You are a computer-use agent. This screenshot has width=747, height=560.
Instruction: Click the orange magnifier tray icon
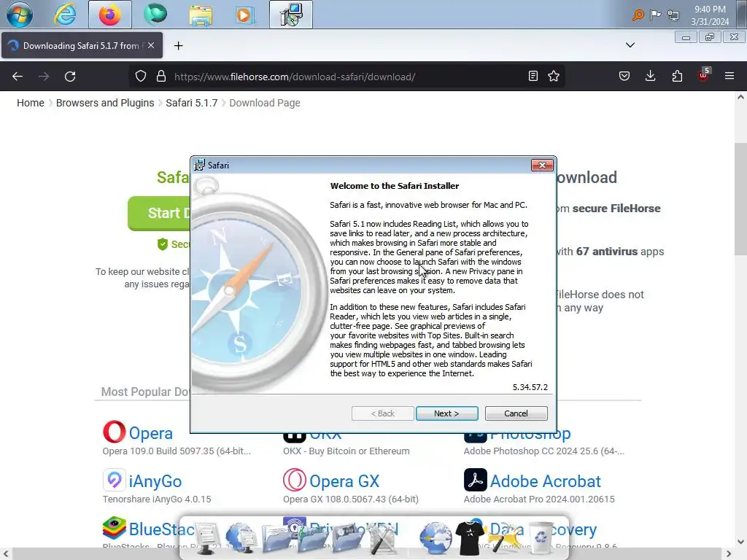638,15
